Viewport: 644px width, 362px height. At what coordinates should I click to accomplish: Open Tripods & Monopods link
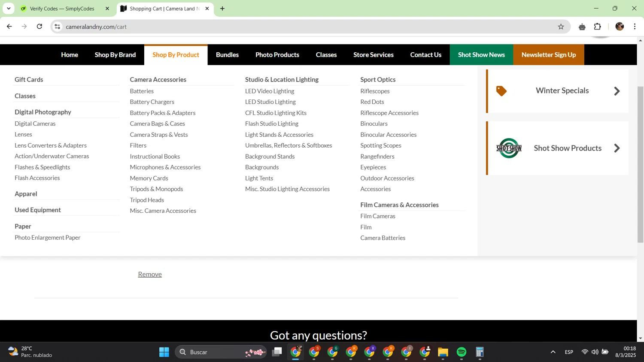click(156, 189)
